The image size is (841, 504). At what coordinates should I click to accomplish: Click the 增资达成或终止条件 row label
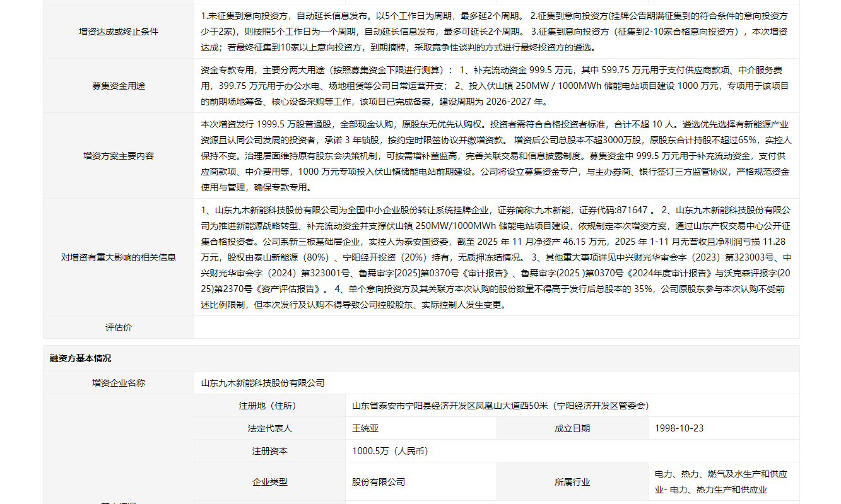119,32
